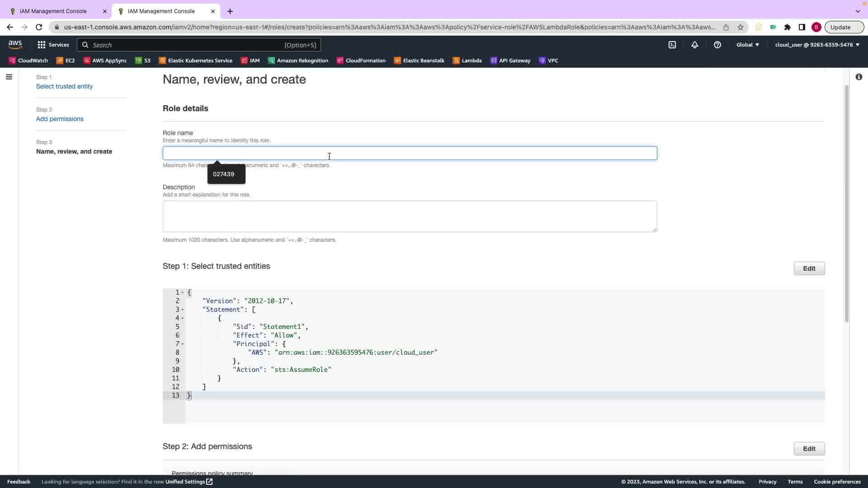
Task: Open the Lambda bookmark shortcut
Action: 467,61
